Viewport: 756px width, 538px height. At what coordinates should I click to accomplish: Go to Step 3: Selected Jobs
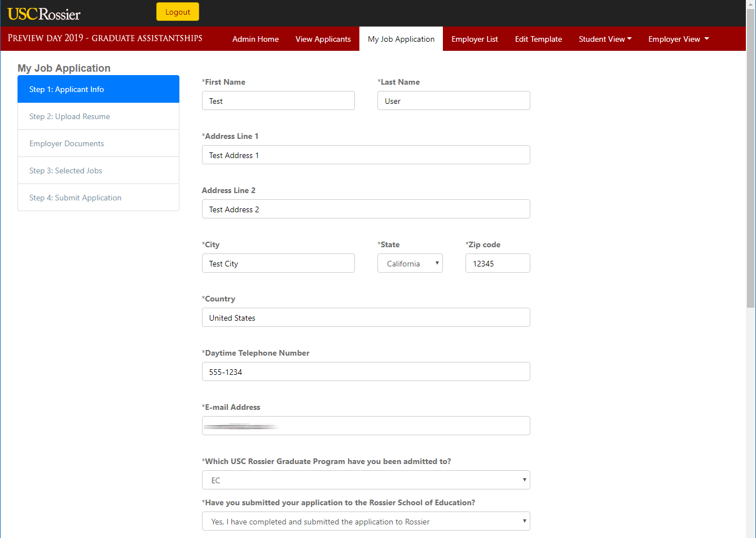(98, 170)
